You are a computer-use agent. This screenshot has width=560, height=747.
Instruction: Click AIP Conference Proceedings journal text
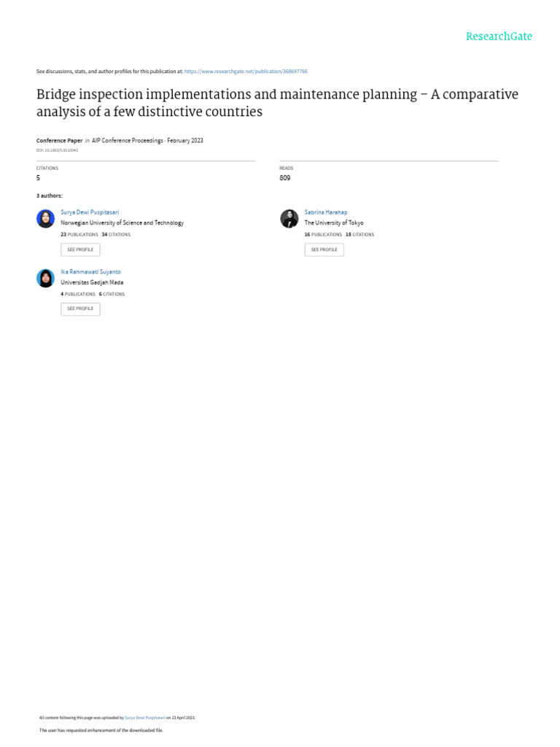point(127,141)
